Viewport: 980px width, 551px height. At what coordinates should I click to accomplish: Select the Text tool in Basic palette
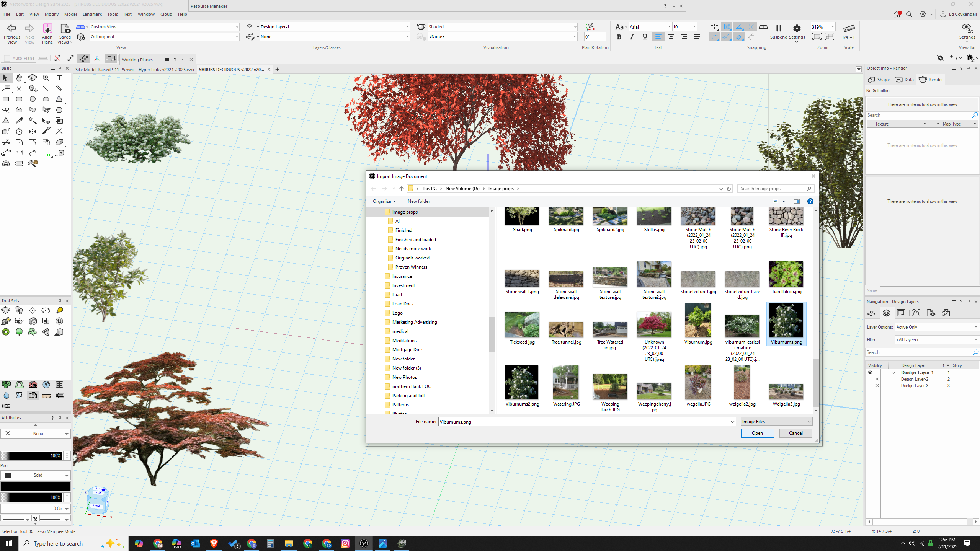click(x=59, y=78)
